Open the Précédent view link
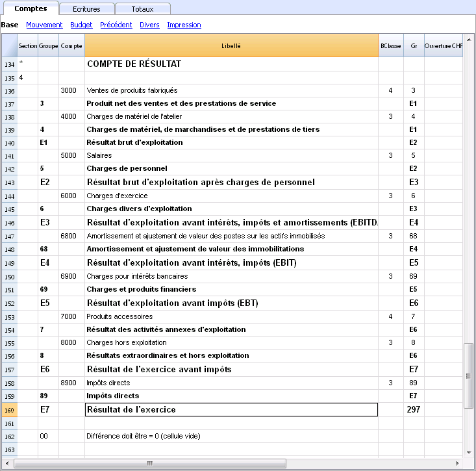Screen dimensions: 476x471 [x=116, y=25]
